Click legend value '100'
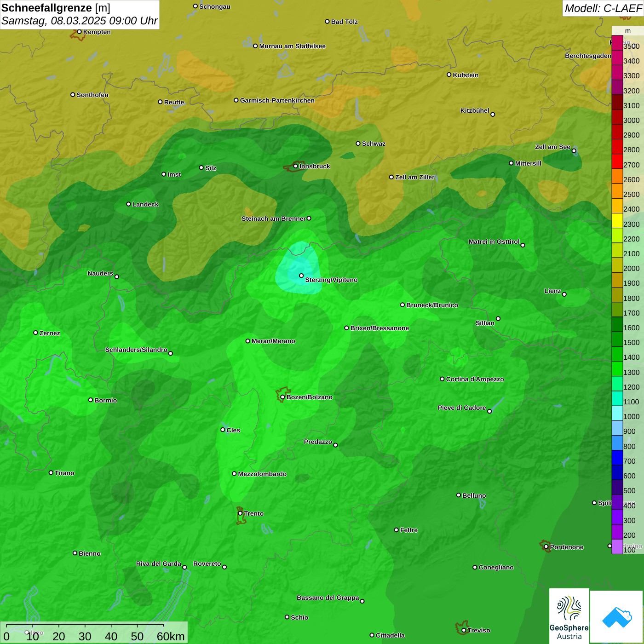644x644 pixels. click(629, 550)
